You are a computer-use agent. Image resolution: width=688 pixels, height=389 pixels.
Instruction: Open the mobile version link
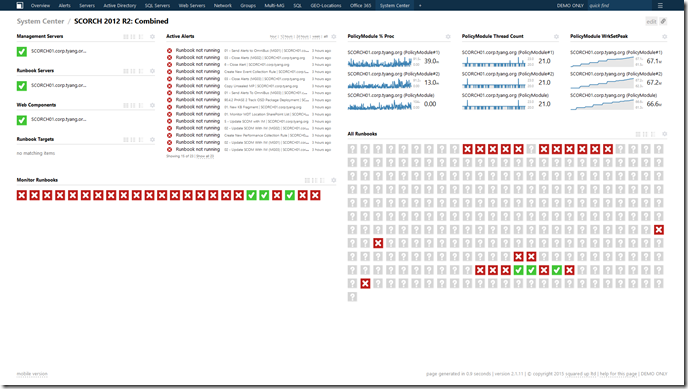pos(32,374)
